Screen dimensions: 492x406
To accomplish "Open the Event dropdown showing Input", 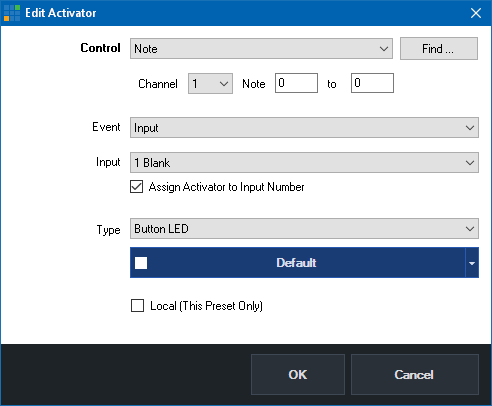I will (x=304, y=128).
